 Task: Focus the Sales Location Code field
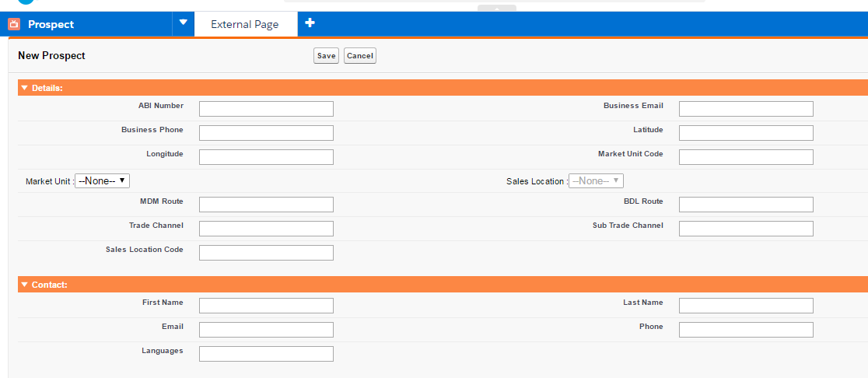pos(266,252)
